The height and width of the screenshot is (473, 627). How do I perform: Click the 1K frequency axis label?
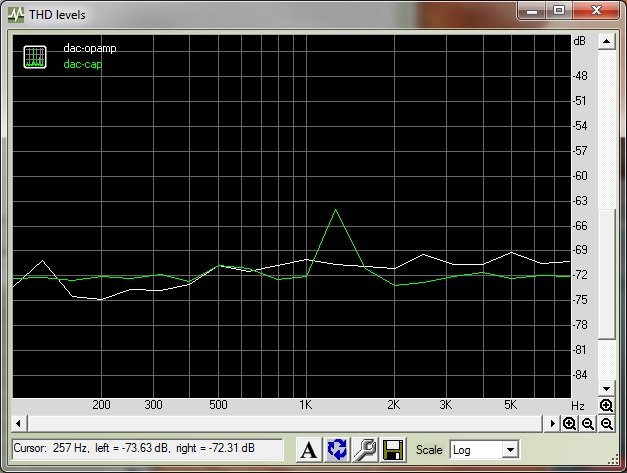[306, 405]
